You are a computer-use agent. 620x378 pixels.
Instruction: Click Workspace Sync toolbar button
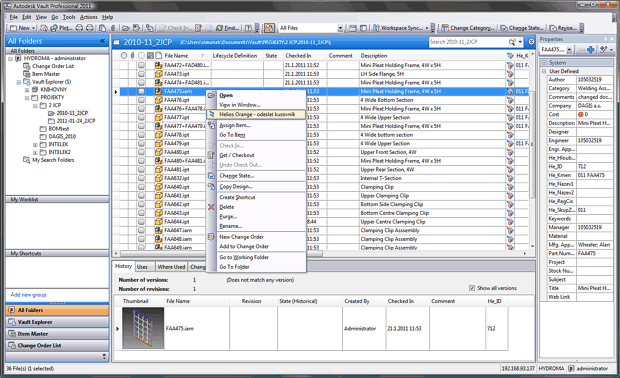400,28
